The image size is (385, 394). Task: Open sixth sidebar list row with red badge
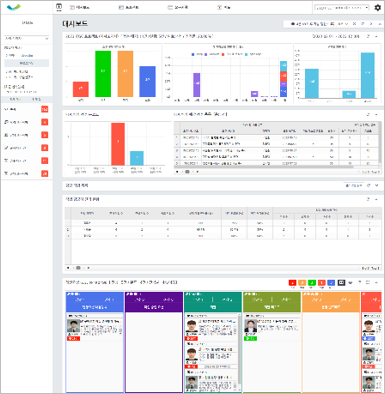tap(26, 173)
